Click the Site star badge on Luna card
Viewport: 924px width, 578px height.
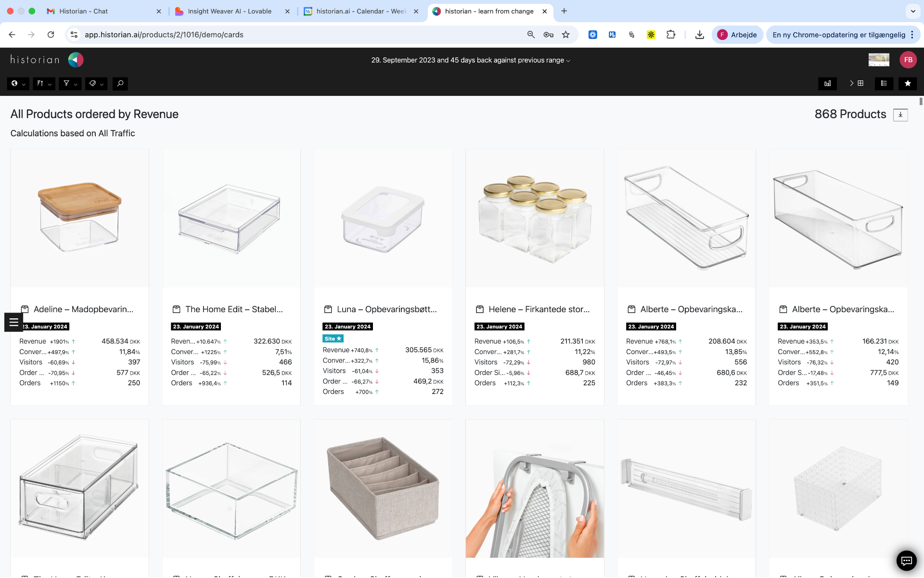(x=333, y=339)
